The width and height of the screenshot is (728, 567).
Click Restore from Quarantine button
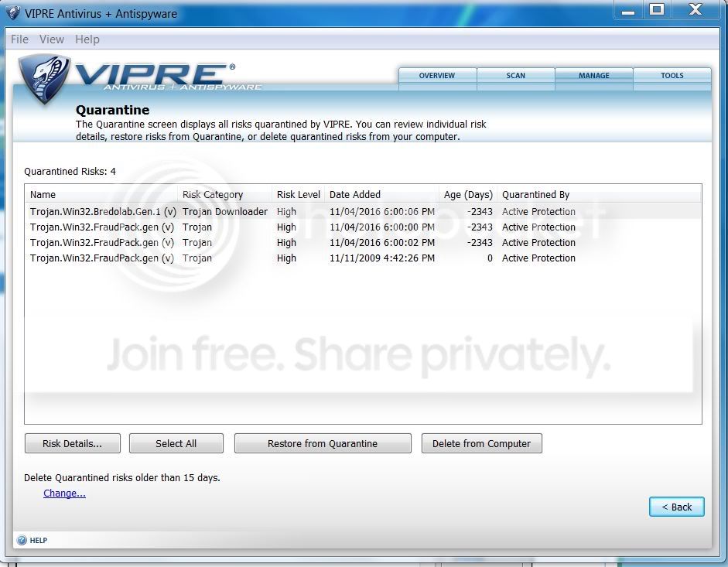coord(323,443)
